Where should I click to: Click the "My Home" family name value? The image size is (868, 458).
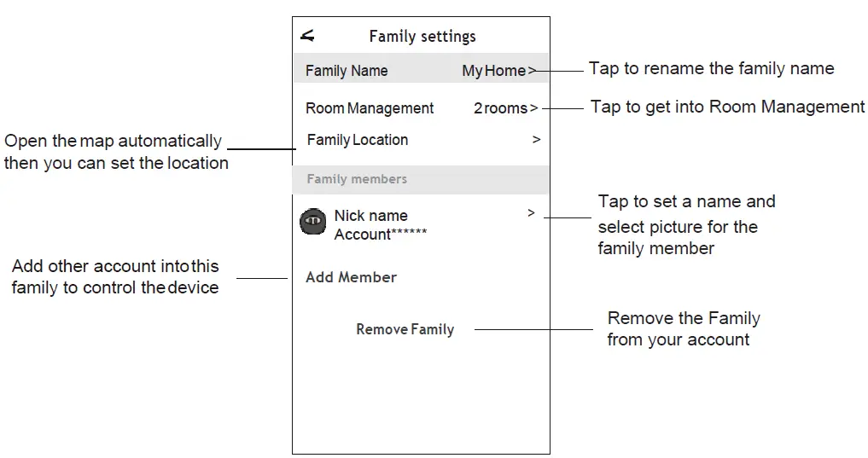[x=493, y=71]
